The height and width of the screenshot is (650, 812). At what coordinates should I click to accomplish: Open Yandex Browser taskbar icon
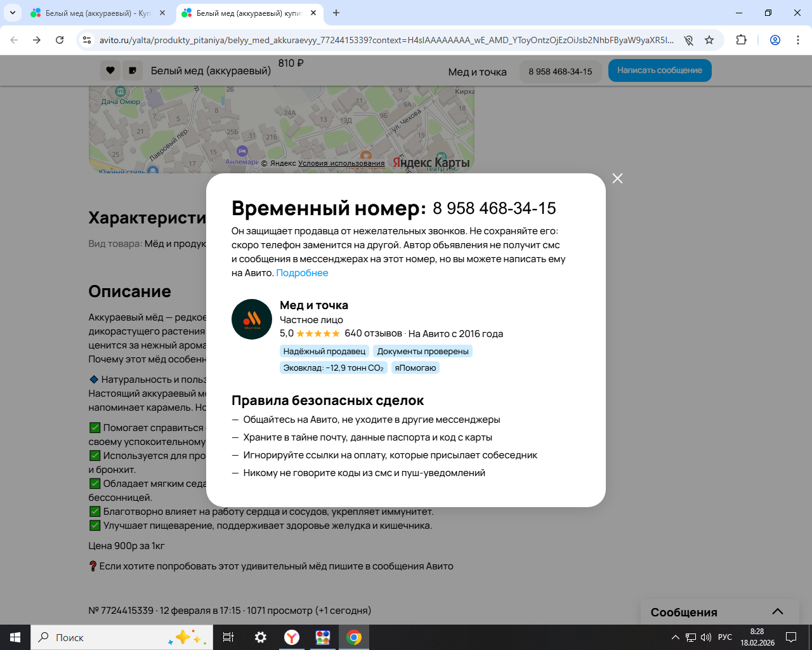(x=292, y=637)
